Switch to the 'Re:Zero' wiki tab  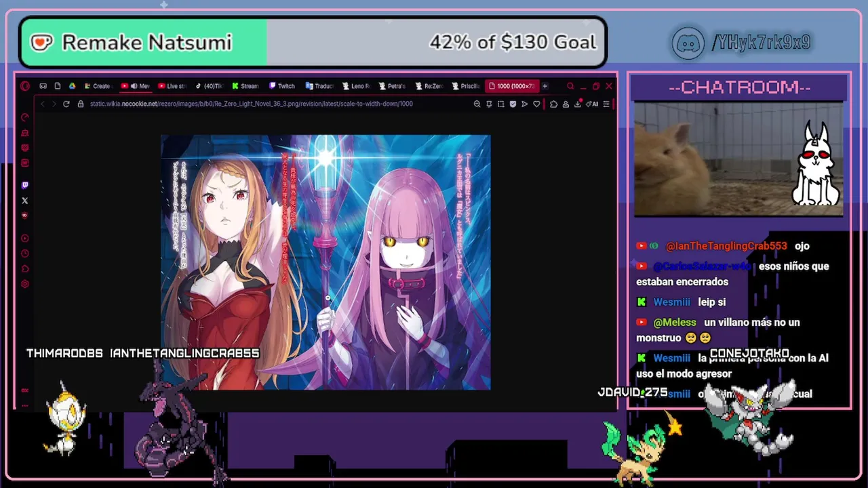[x=429, y=86]
